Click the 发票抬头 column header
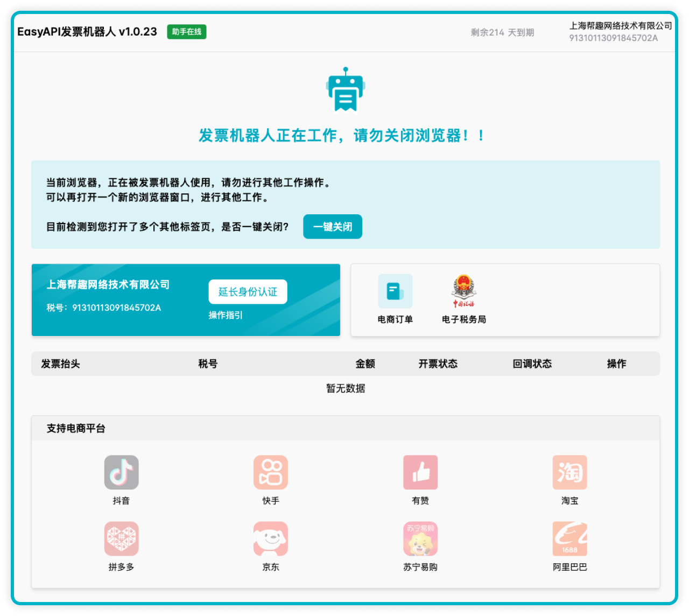This screenshot has width=689, height=616. 60,364
